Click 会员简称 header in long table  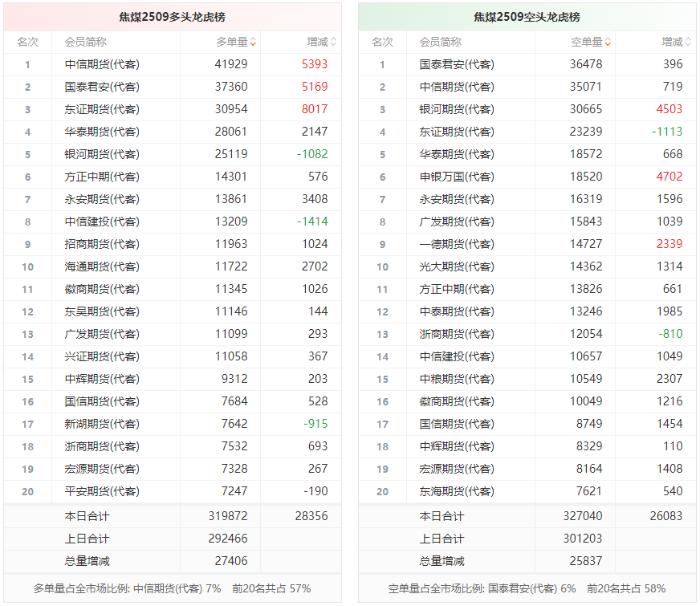pos(85,43)
